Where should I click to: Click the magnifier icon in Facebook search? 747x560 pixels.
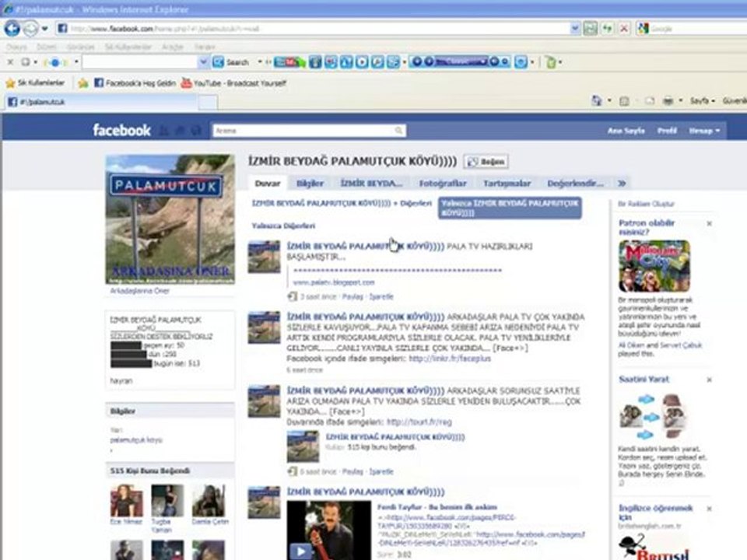point(399,131)
